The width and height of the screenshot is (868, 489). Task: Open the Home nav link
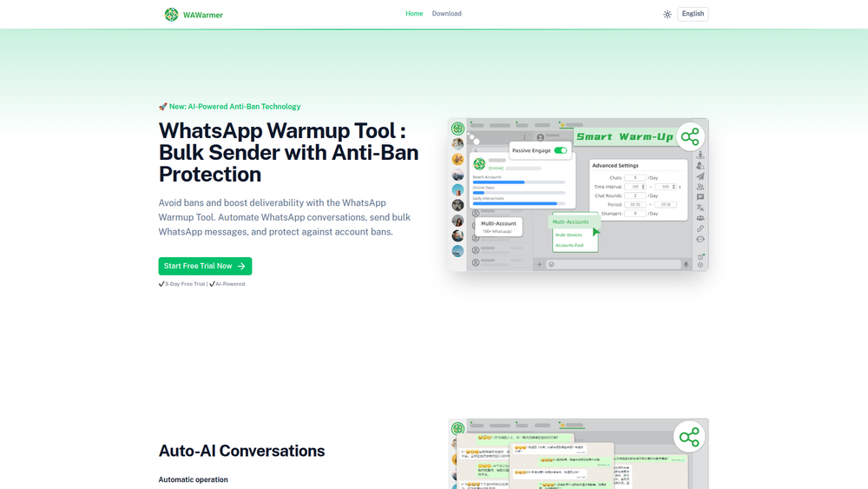[x=414, y=14]
